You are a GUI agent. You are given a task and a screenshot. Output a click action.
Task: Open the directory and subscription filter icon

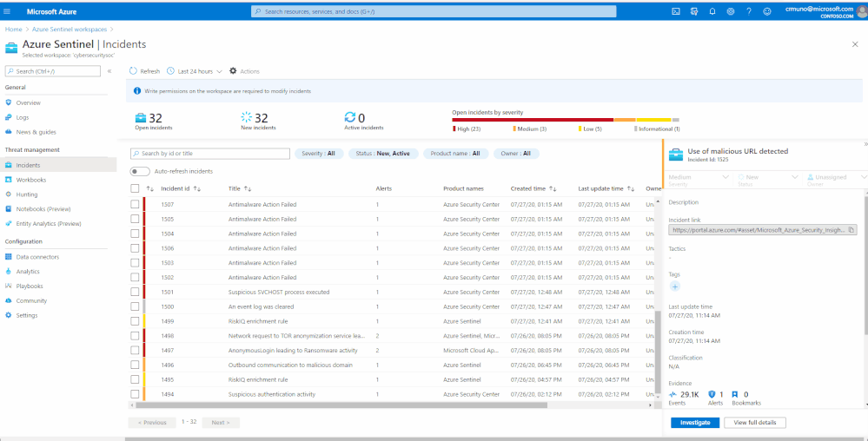click(x=694, y=11)
